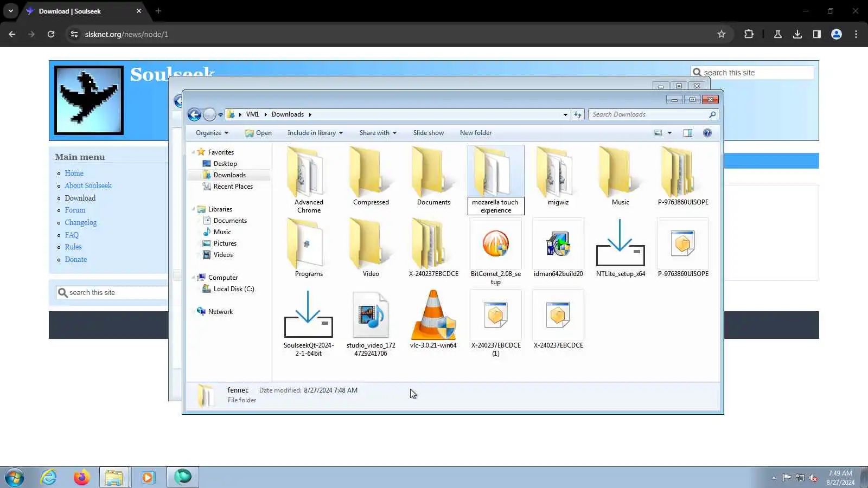Bookmark this page with the star icon

(722, 34)
